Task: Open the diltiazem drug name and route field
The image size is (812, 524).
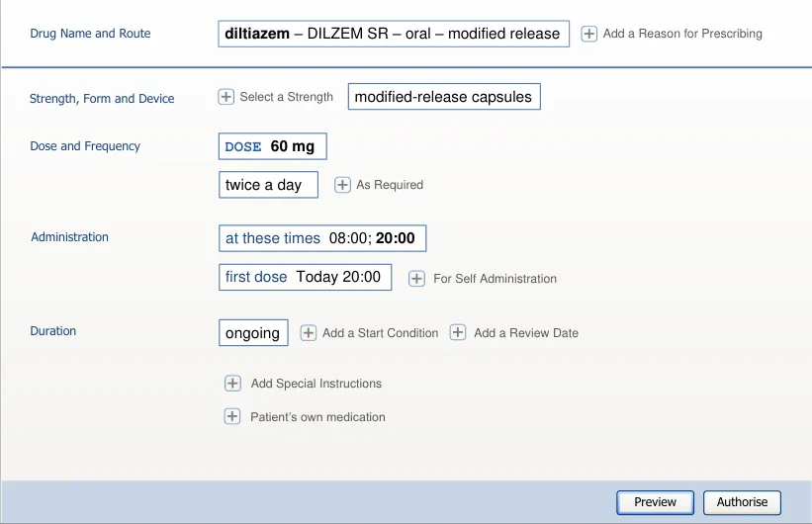Action: (394, 34)
